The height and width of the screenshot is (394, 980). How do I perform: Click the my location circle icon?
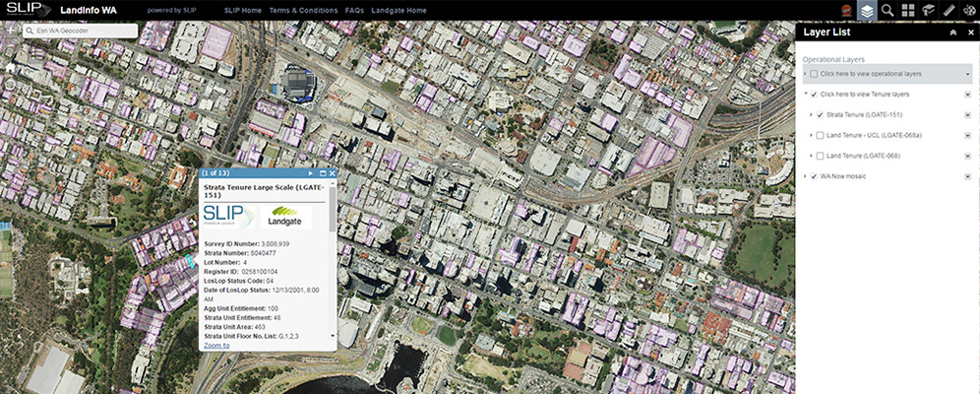coord(11,85)
